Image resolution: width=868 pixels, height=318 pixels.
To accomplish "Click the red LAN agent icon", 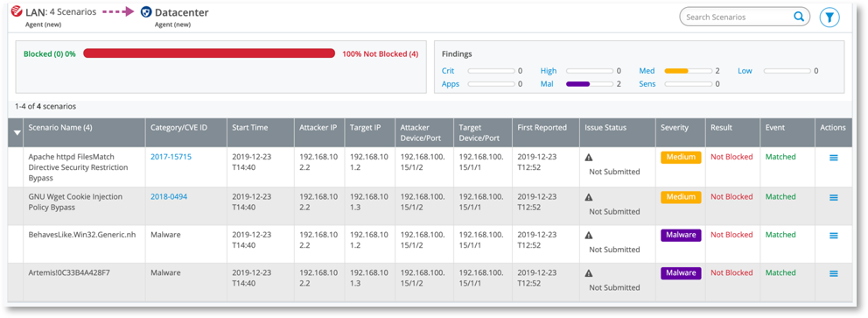I will 17,11.
